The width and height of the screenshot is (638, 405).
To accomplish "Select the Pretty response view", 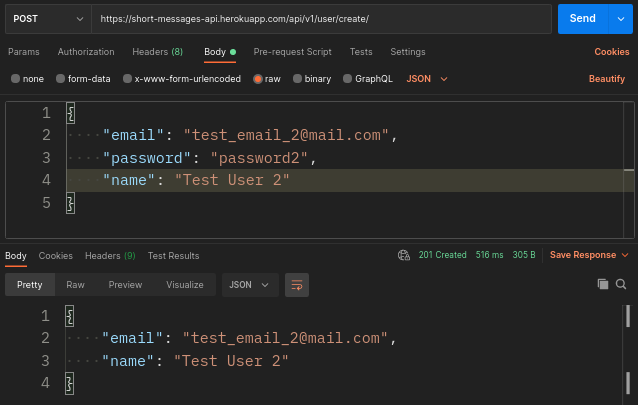I will click(30, 285).
